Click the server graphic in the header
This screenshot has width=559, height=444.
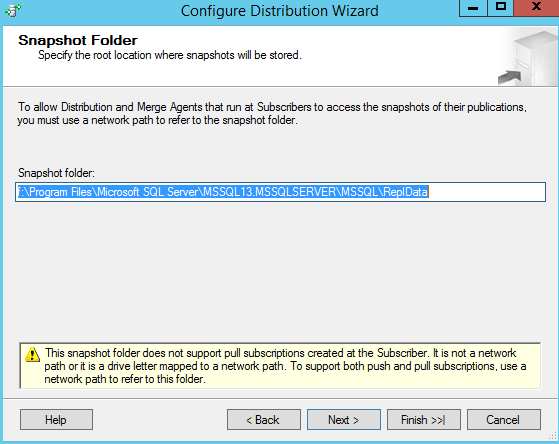pyautogui.click(x=534, y=57)
